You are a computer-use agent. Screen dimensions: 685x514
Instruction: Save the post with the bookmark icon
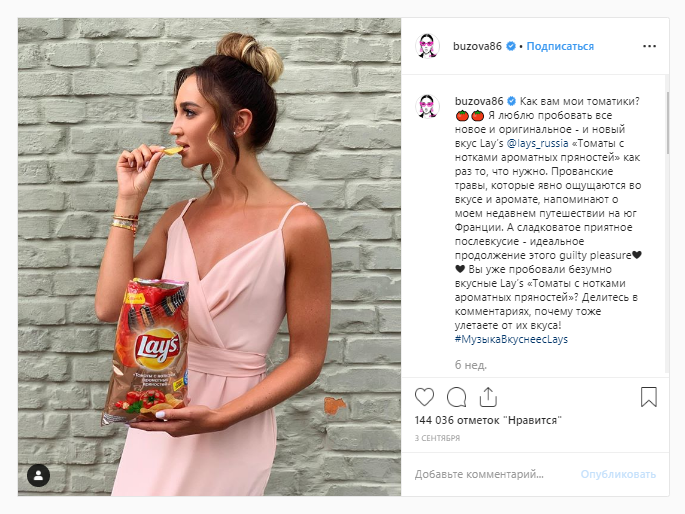[649, 397]
